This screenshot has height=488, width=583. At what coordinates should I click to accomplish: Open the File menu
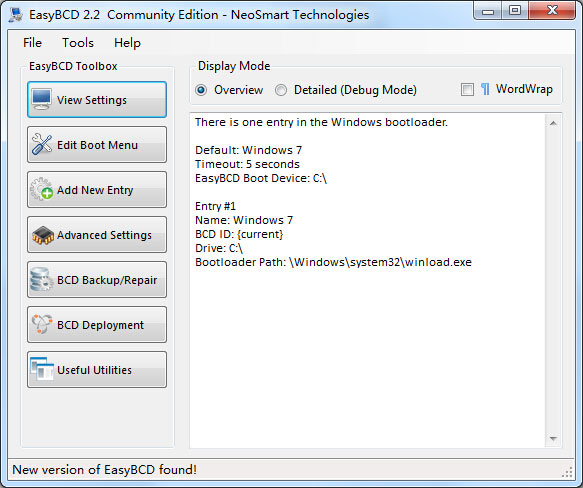pyautogui.click(x=32, y=43)
